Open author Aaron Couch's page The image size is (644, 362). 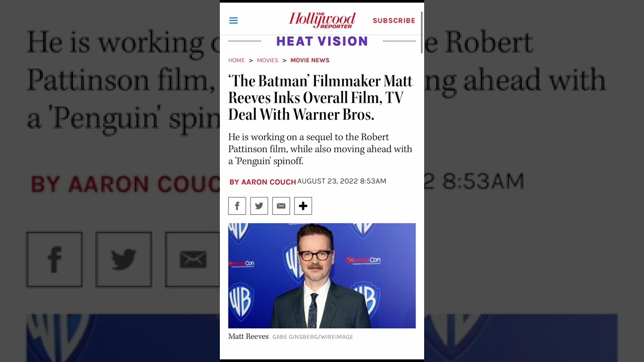[263, 182]
